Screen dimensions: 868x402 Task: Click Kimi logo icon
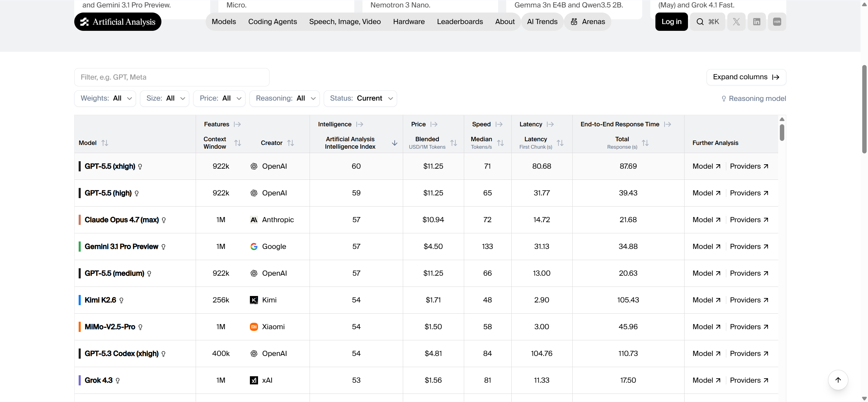click(254, 300)
